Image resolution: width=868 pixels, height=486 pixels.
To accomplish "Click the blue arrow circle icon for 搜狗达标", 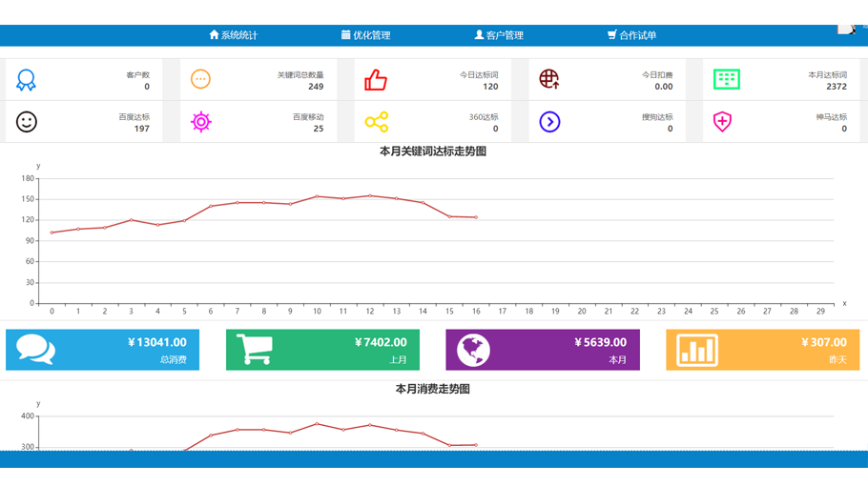I will click(549, 122).
